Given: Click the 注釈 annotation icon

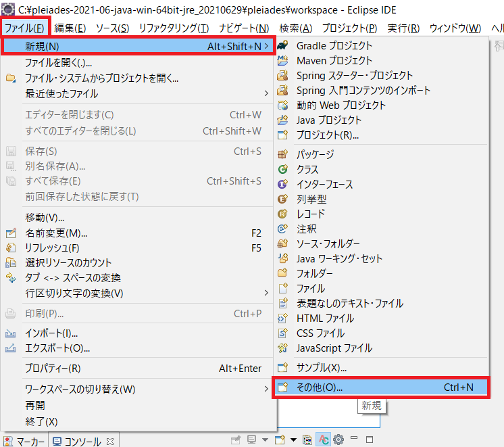Looking at the screenshot, I should [282, 229].
